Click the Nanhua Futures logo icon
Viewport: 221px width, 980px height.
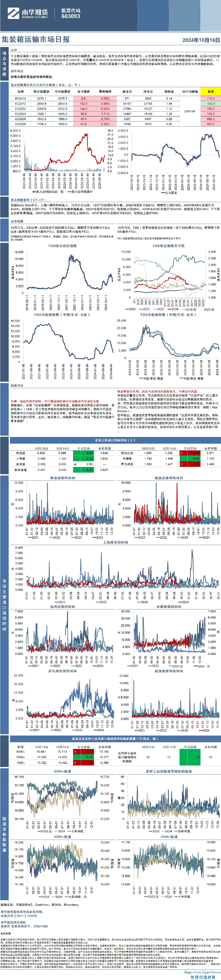click(13, 14)
